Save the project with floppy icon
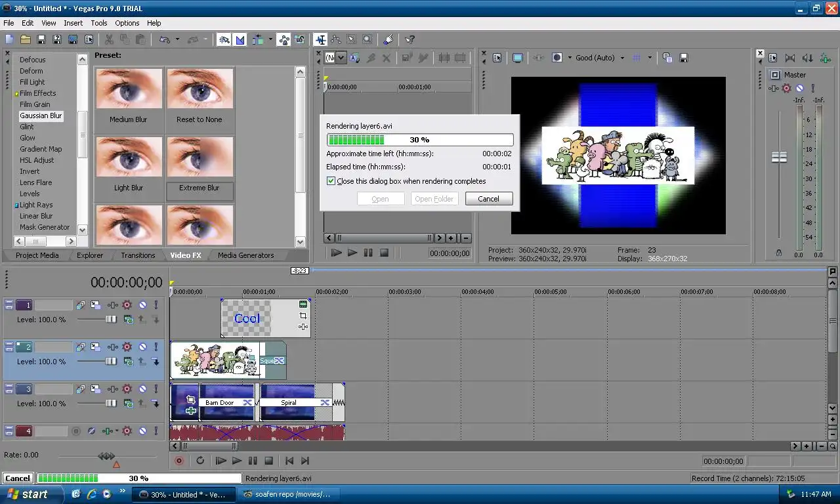Viewport: 840px width, 504px height. click(x=41, y=39)
